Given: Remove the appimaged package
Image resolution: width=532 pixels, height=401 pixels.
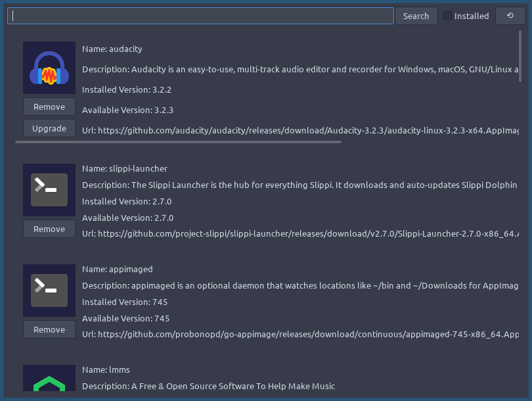Looking at the screenshot, I should (49, 329).
